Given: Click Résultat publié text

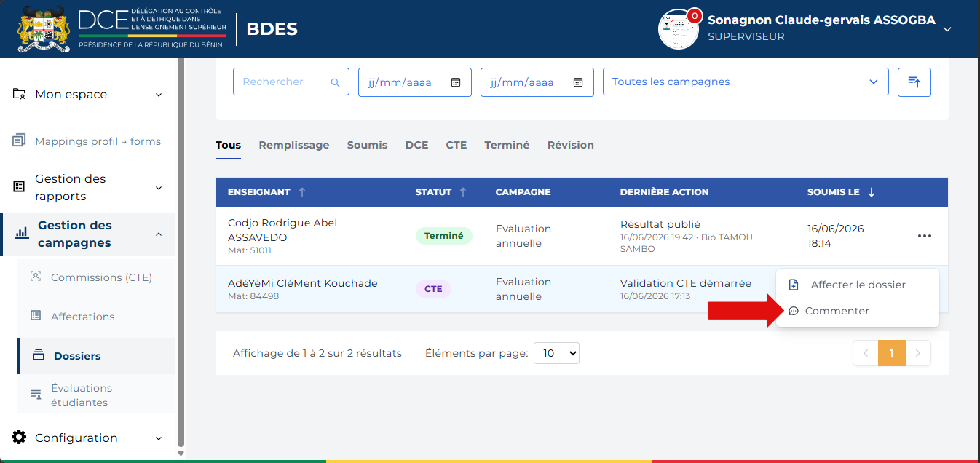Looking at the screenshot, I should (660, 224).
